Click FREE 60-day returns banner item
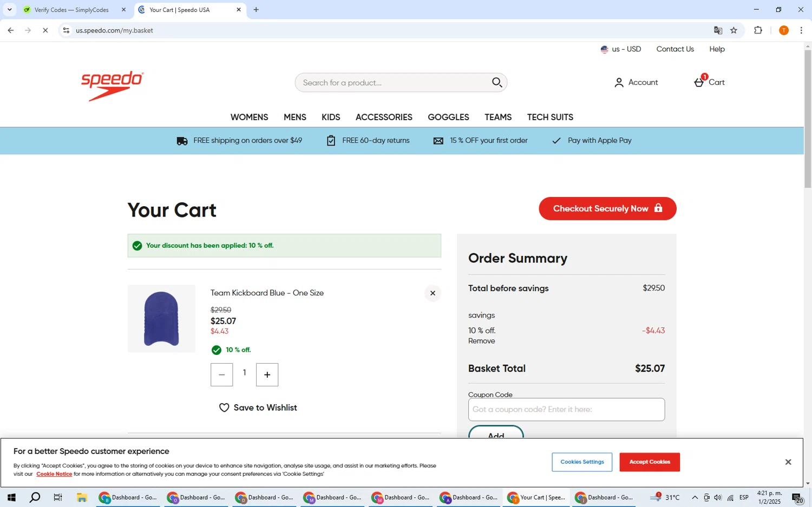The width and height of the screenshot is (812, 507). click(368, 141)
